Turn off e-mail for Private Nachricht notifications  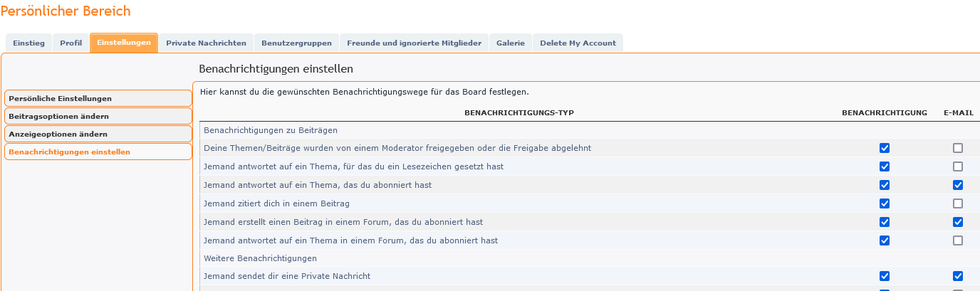click(958, 276)
